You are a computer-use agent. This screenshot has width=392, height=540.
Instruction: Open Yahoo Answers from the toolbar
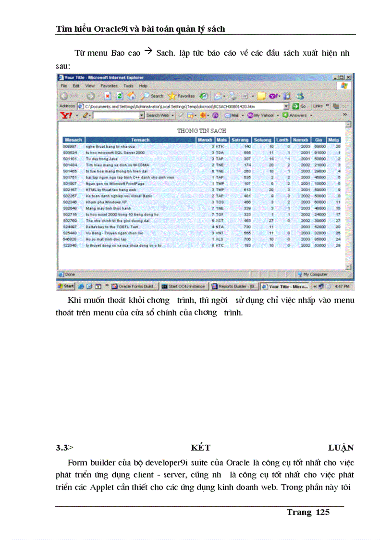click(x=294, y=115)
